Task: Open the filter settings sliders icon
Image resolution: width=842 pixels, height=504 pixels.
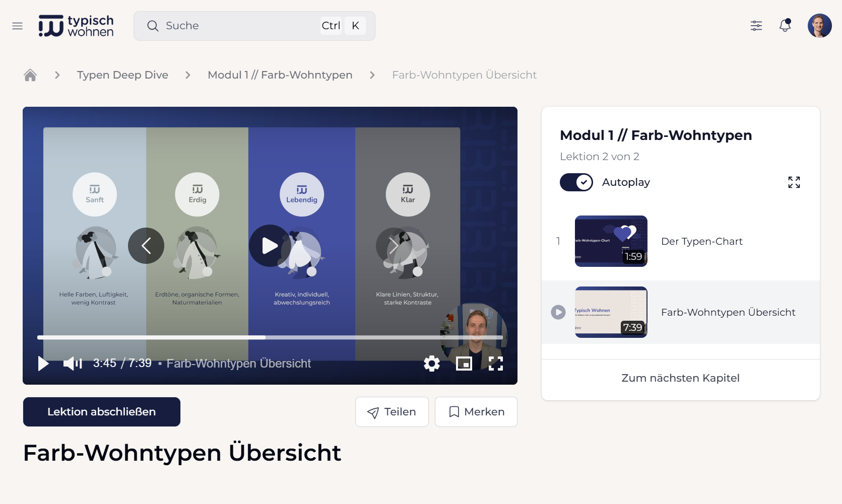Action: coord(756,26)
